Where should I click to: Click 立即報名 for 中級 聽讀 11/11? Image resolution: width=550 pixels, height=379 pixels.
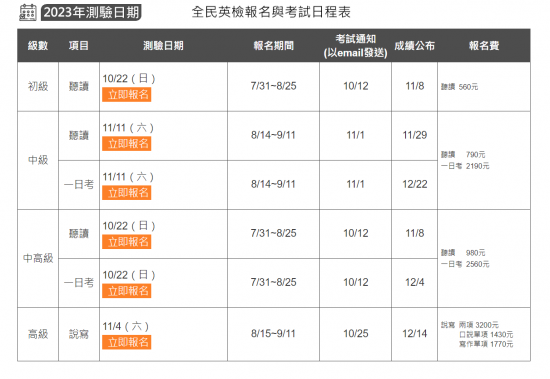pyautogui.click(x=127, y=144)
